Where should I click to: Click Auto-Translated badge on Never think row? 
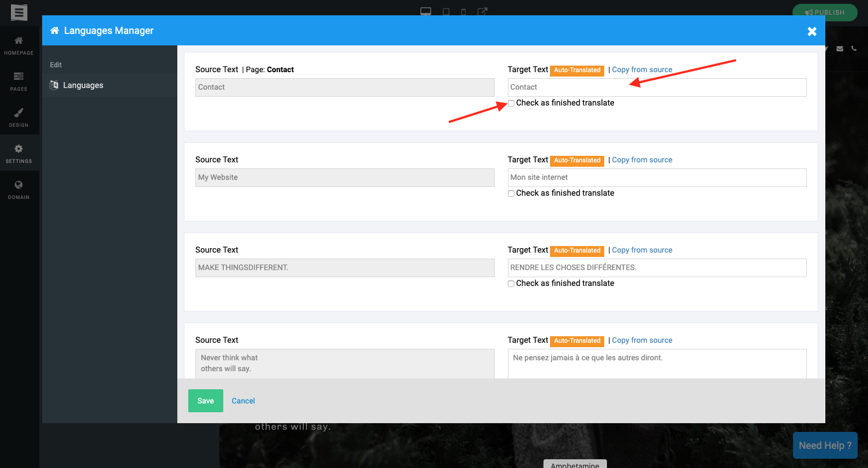577,341
